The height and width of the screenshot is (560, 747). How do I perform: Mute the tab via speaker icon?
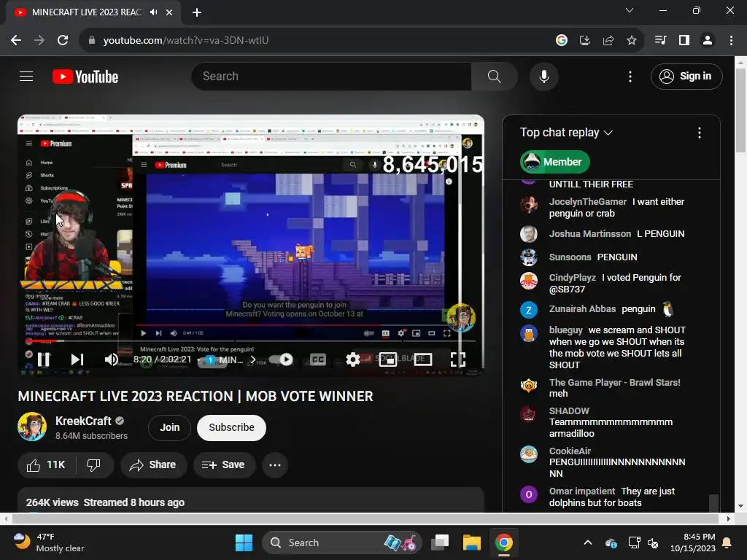pos(153,12)
